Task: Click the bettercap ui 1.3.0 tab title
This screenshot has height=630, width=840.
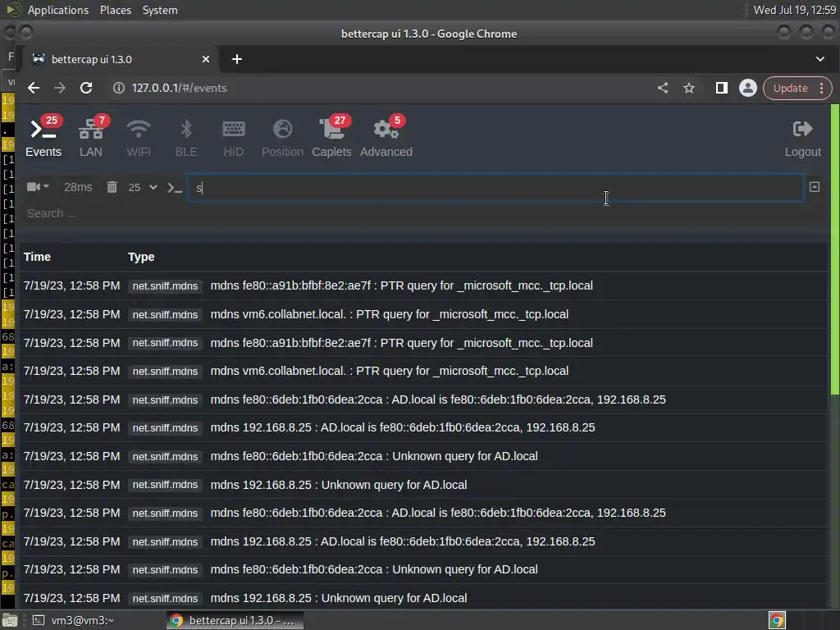Action: click(92, 59)
